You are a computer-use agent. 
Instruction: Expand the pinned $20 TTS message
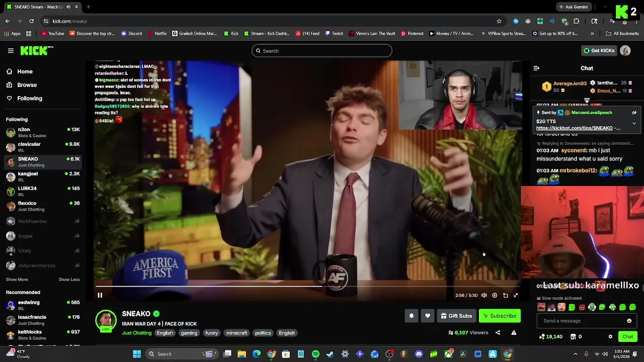click(634, 123)
